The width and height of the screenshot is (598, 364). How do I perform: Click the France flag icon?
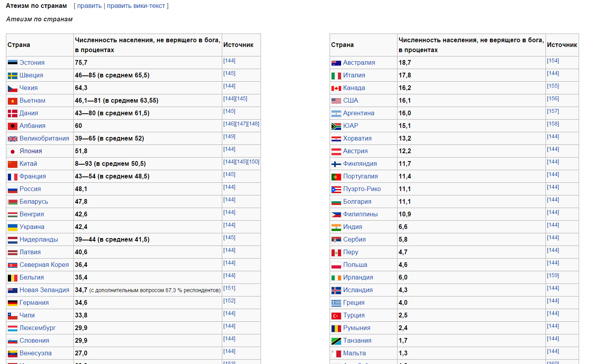tap(13, 176)
